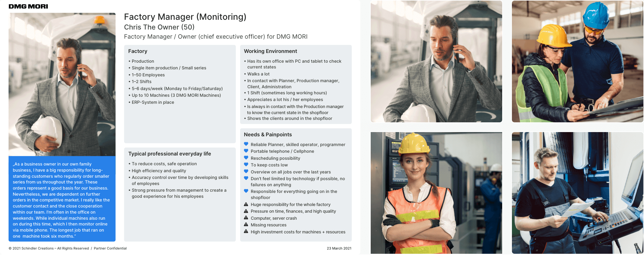Click the title Factory Manager (Monitoring)

coord(185,17)
